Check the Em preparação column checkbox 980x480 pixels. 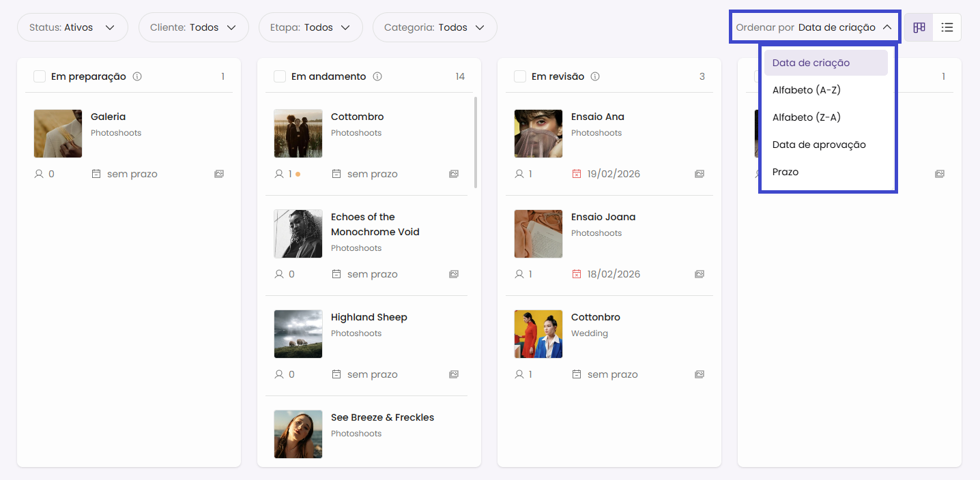(40, 76)
